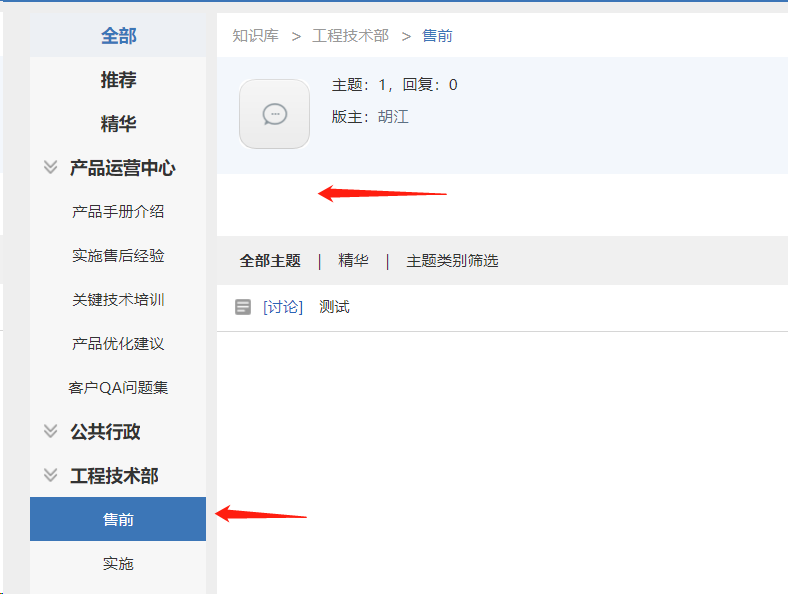788x594 pixels.
Task: Click the forum chat bubble icon
Action: click(x=274, y=114)
